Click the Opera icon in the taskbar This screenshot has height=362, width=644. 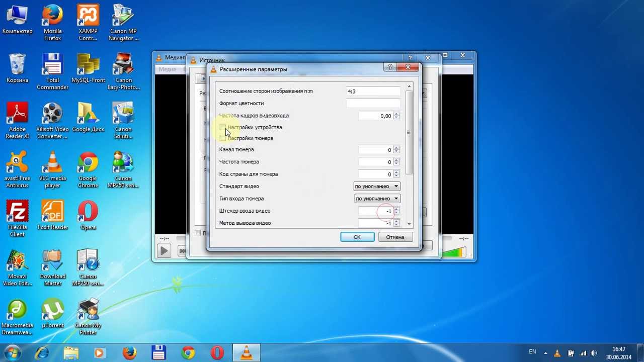(217, 353)
